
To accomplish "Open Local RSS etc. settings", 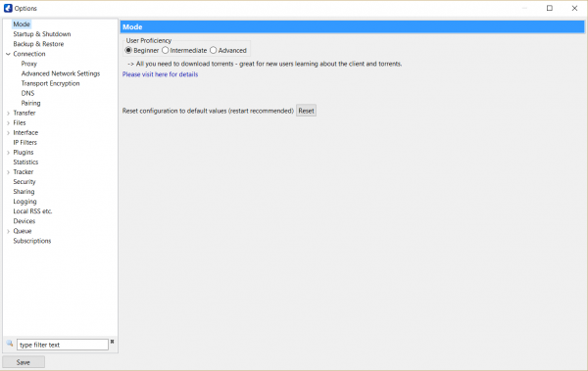I will (32, 211).
